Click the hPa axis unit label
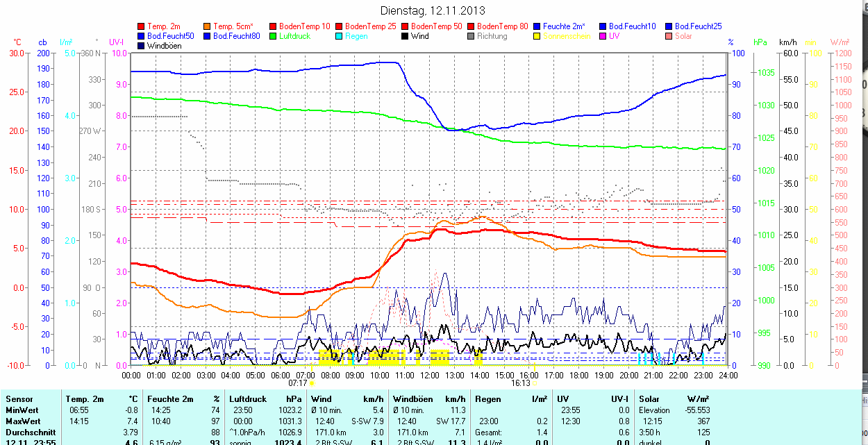This screenshot has width=868, height=445. 762,42
